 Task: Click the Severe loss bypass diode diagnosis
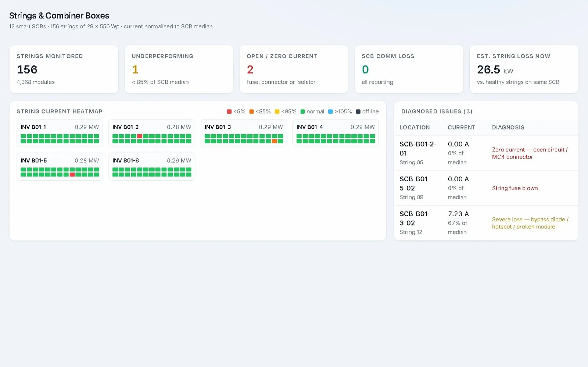(x=530, y=223)
